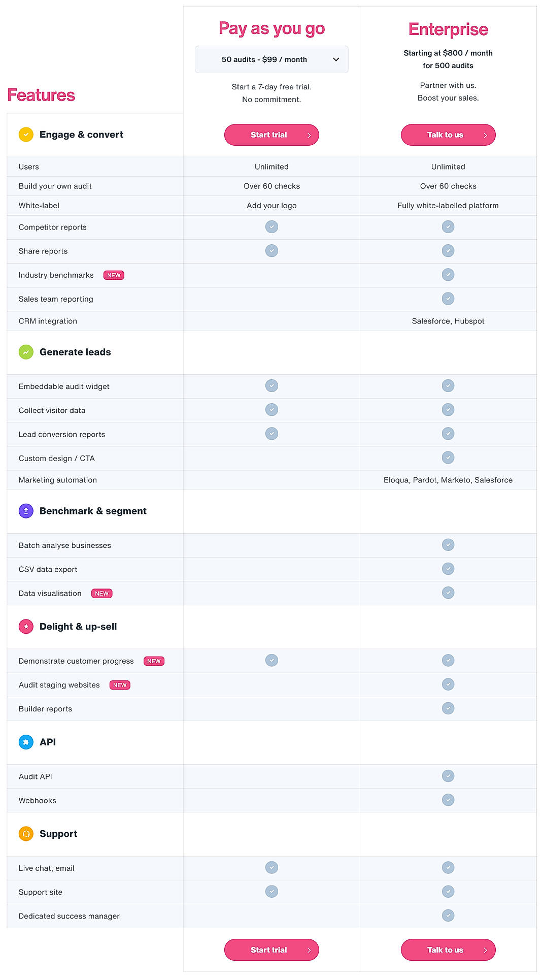
Task: Click the Dedicated success manager row
Action: [69, 916]
